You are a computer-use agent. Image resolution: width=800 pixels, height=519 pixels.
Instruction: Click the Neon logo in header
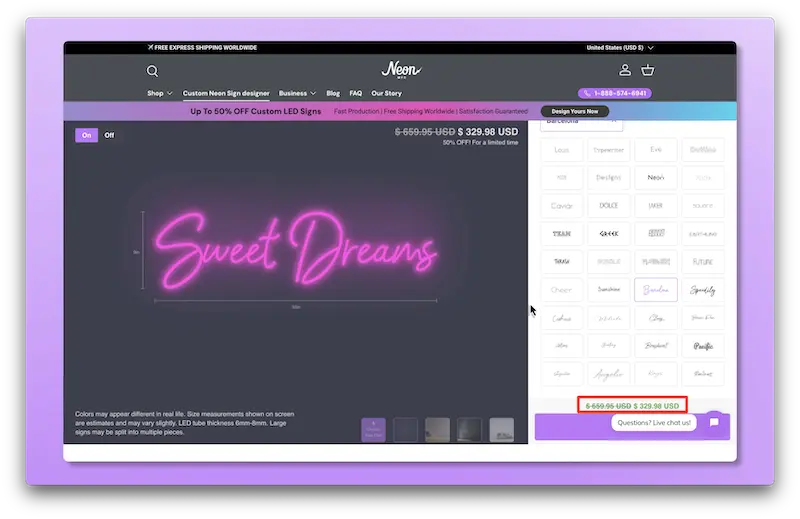pyautogui.click(x=401, y=70)
